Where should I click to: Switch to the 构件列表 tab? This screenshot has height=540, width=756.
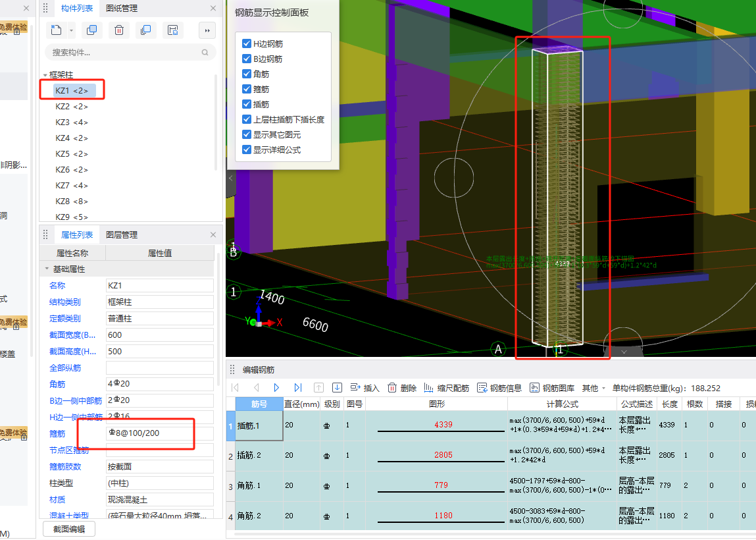[77, 8]
